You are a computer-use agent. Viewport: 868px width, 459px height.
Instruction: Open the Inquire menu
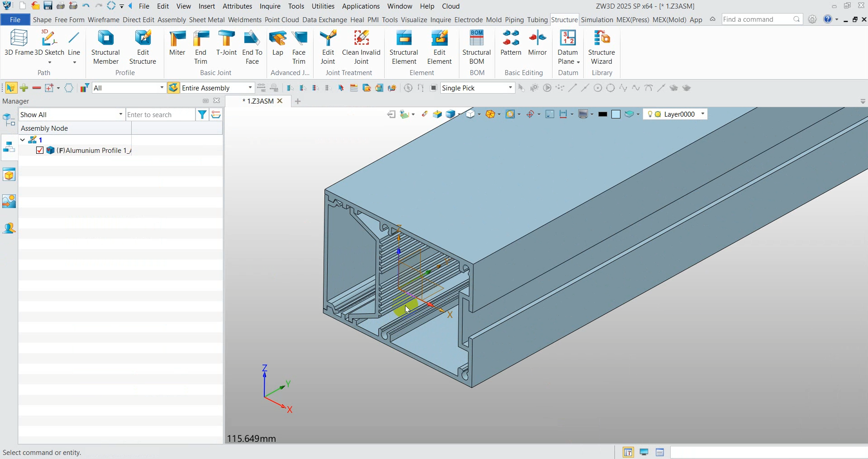(x=270, y=6)
